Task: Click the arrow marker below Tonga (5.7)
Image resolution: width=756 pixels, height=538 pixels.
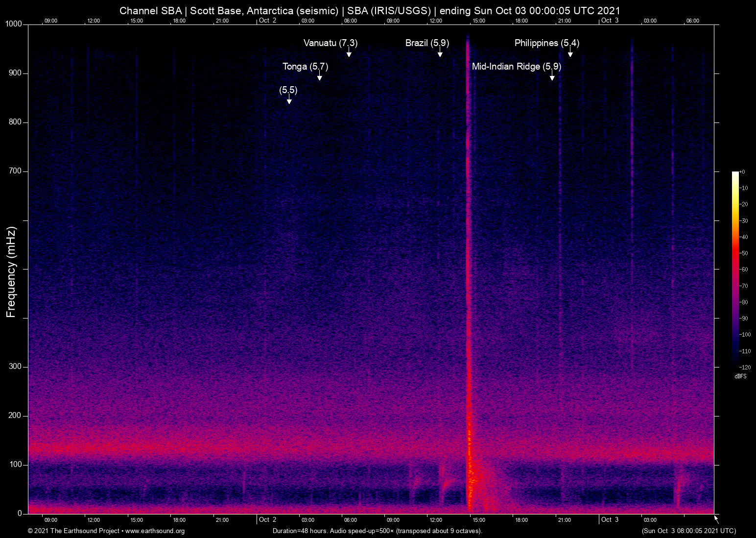Action: point(320,77)
